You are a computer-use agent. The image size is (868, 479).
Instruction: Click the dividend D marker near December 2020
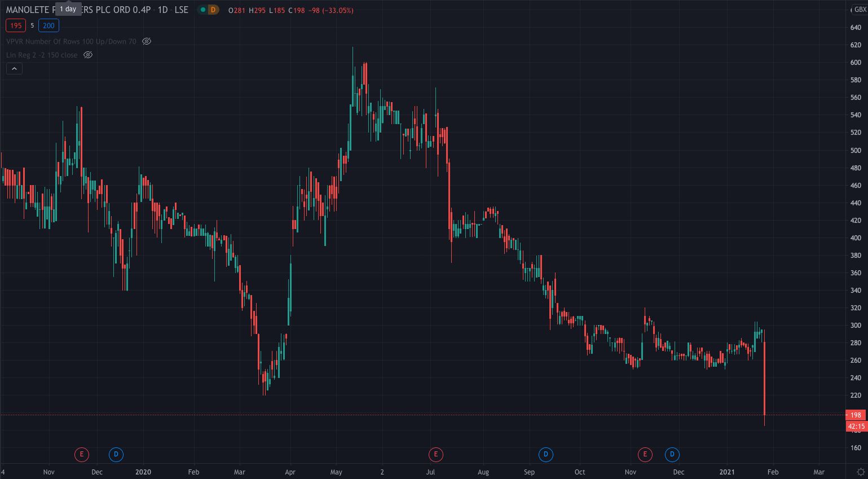[x=672, y=454]
